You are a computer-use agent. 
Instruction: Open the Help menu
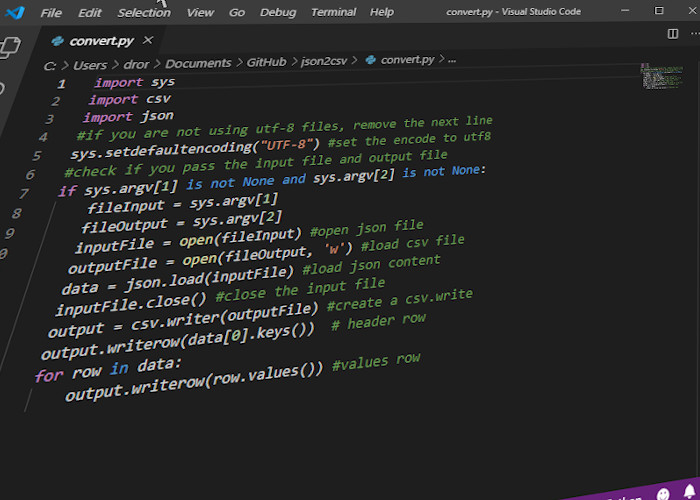(381, 12)
